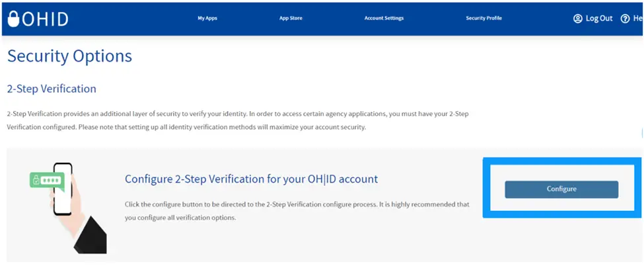Select Security Profile in the navigation bar
This screenshot has width=644, height=266.
pyautogui.click(x=483, y=19)
